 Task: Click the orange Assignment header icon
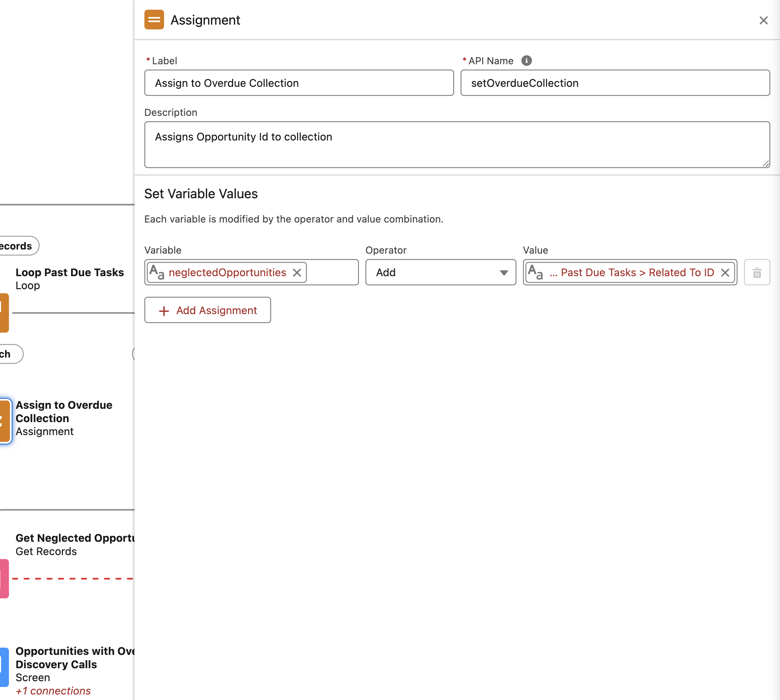[154, 19]
